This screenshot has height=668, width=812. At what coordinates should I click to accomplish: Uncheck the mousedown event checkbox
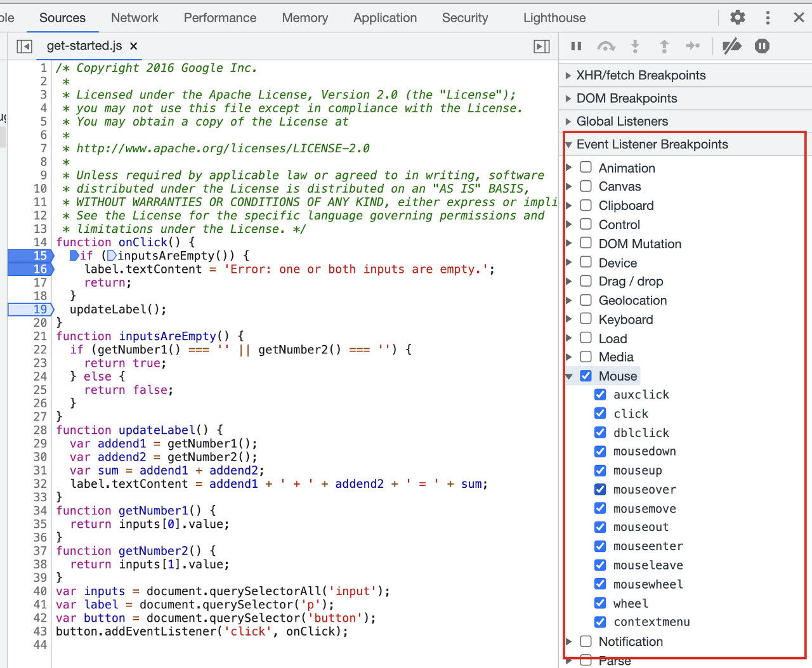pyautogui.click(x=600, y=451)
